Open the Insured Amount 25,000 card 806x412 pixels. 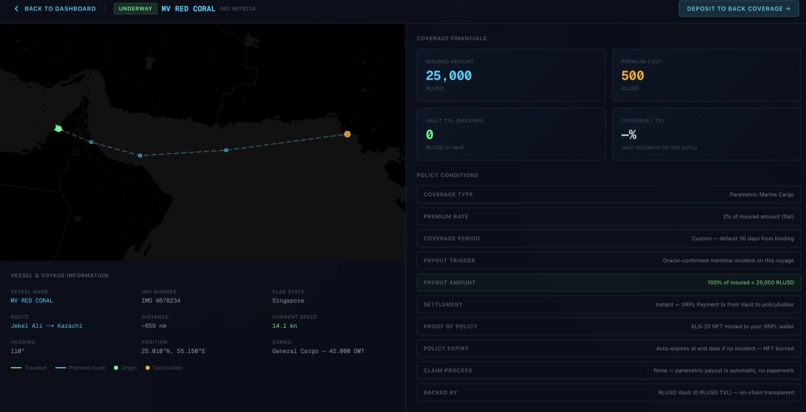(511, 75)
